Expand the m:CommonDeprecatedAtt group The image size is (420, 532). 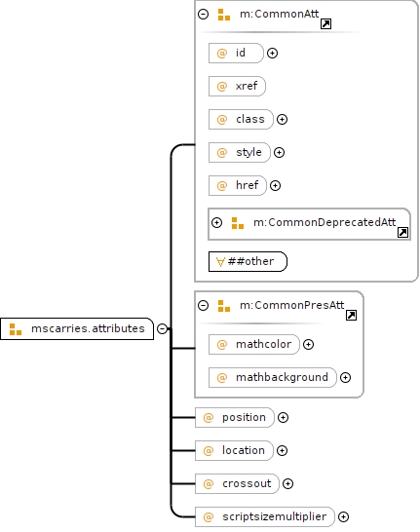216,222
